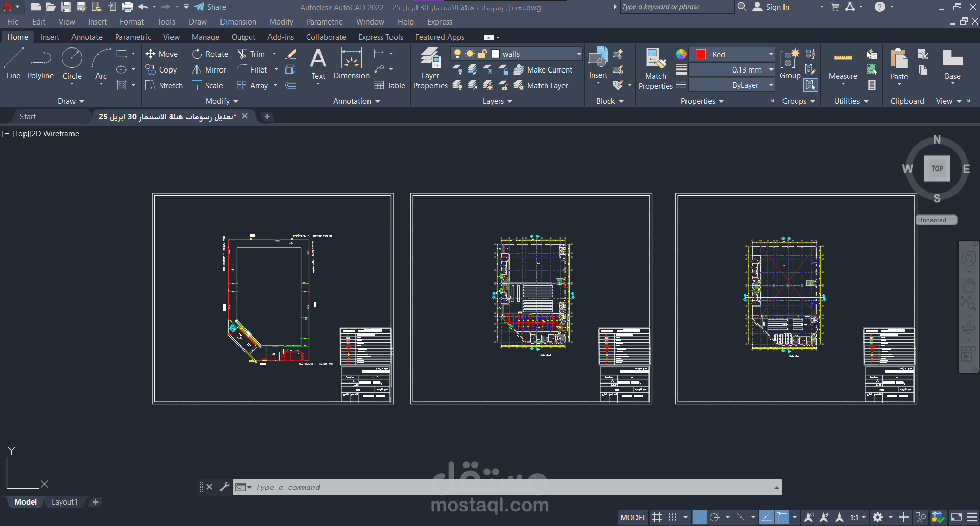Viewport: 980px width, 526px height.
Task: Click the Group tool
Action: pos(790,64)
